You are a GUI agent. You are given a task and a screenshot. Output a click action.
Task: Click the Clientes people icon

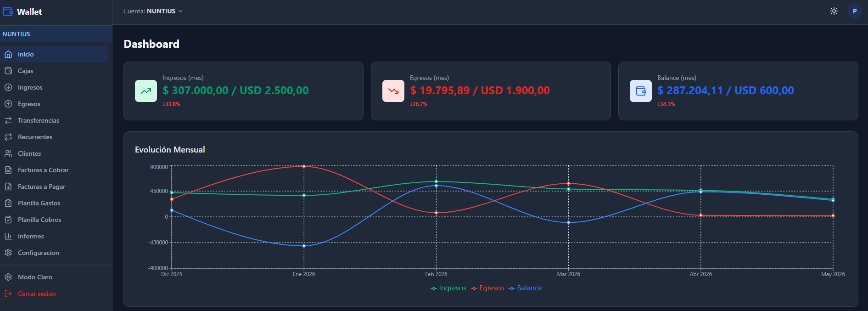coord(8,153)
